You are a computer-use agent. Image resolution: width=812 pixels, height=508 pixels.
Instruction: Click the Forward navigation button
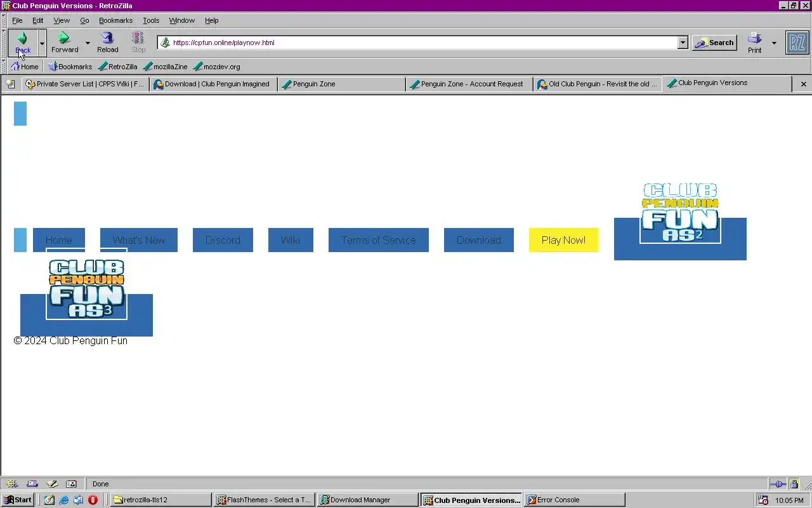coord(65,43)
